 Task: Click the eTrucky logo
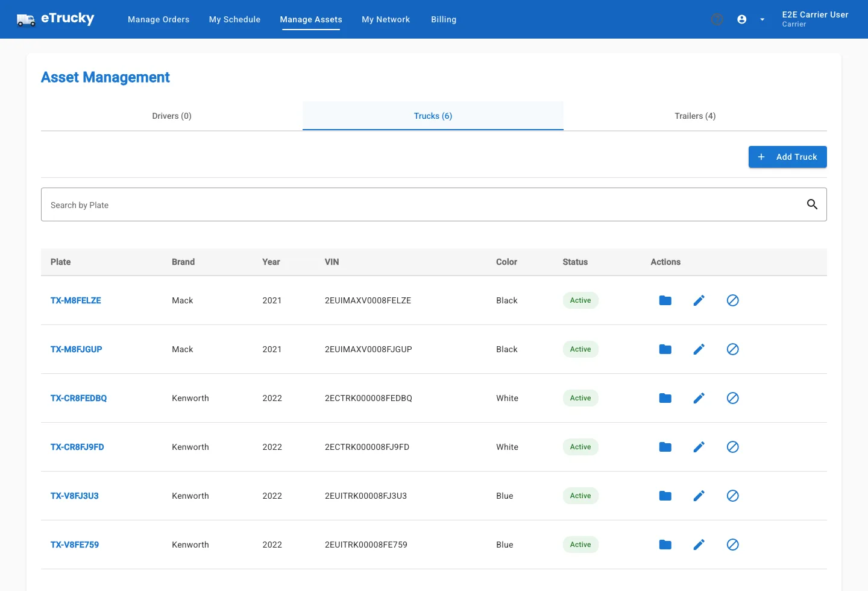click(55, 19)
